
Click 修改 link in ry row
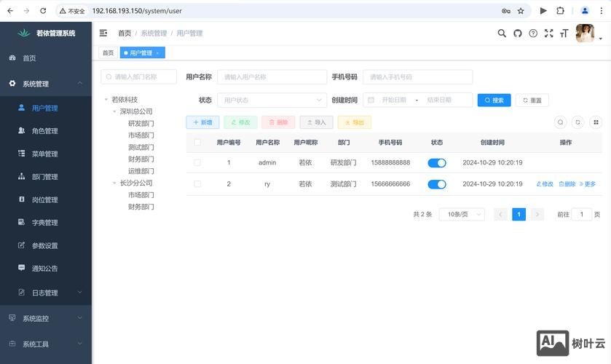coord(545,184)
